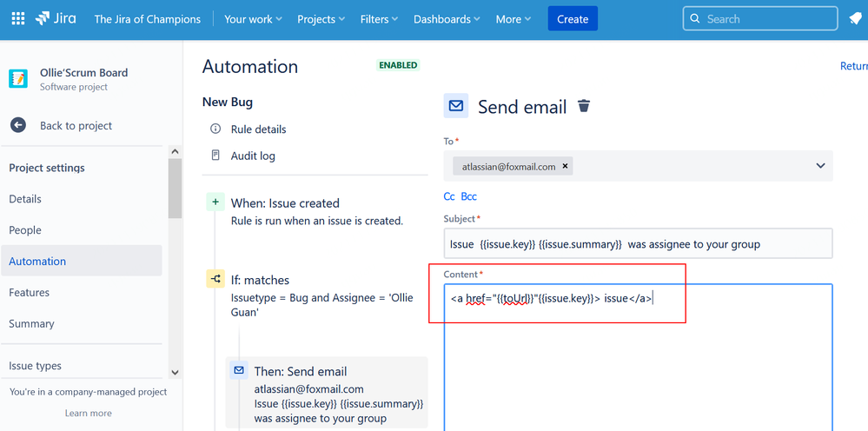
Task: Click the New Bug rule name
Action: (x=228, y=102)
